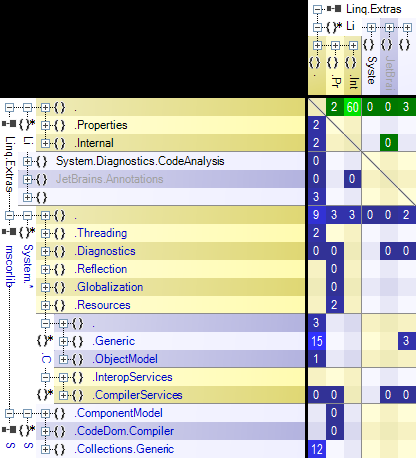Collapse the Linq.Extras column header tree
This screenshot has width=416, height=458.
tap(318, 9)
